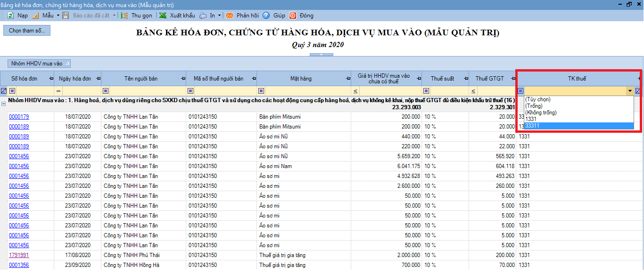Select the Công ty TNHH Phú Thái cell

tap(143, 255)
